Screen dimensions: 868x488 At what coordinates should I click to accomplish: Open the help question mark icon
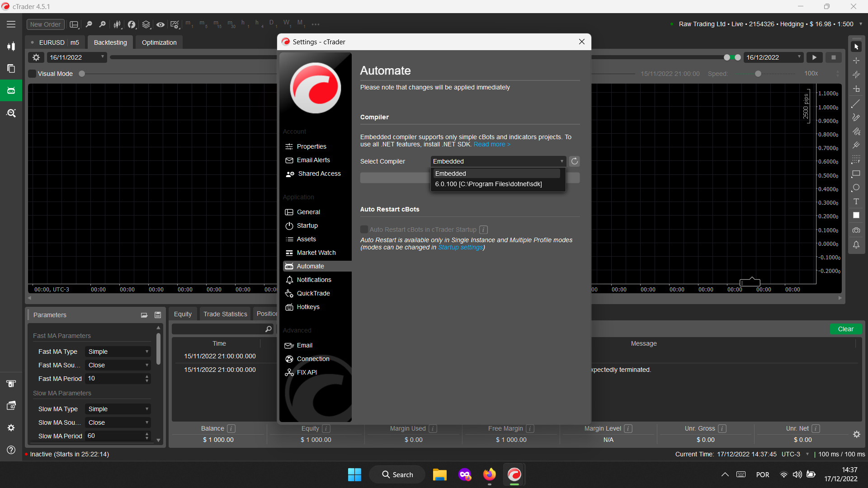pos(11,450)
